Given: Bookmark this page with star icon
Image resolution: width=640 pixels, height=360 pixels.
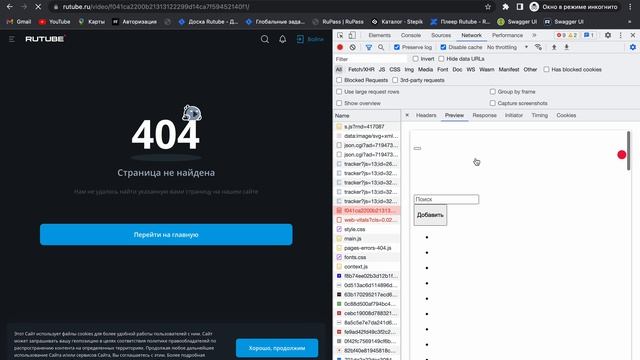Looking at the screenshot, I should click(488, 7).
